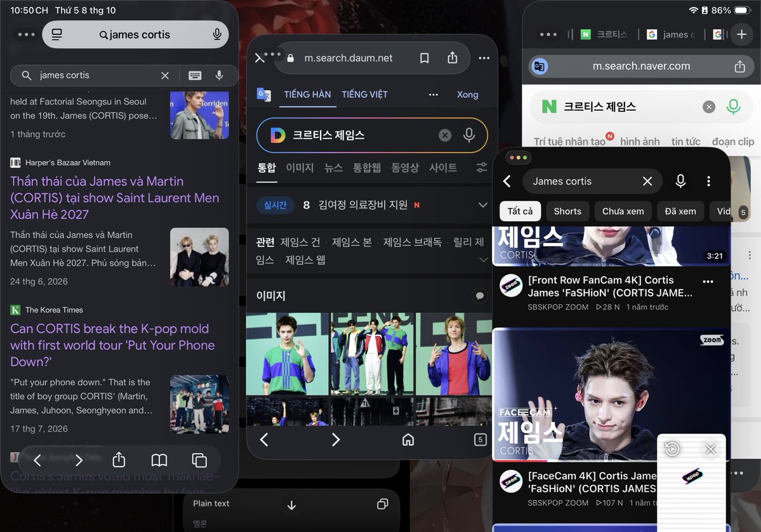Image resolution: width=761 pixels, height=532 pixels.
Task: Close the floating mini player overlay
Action: coord(710,449)
